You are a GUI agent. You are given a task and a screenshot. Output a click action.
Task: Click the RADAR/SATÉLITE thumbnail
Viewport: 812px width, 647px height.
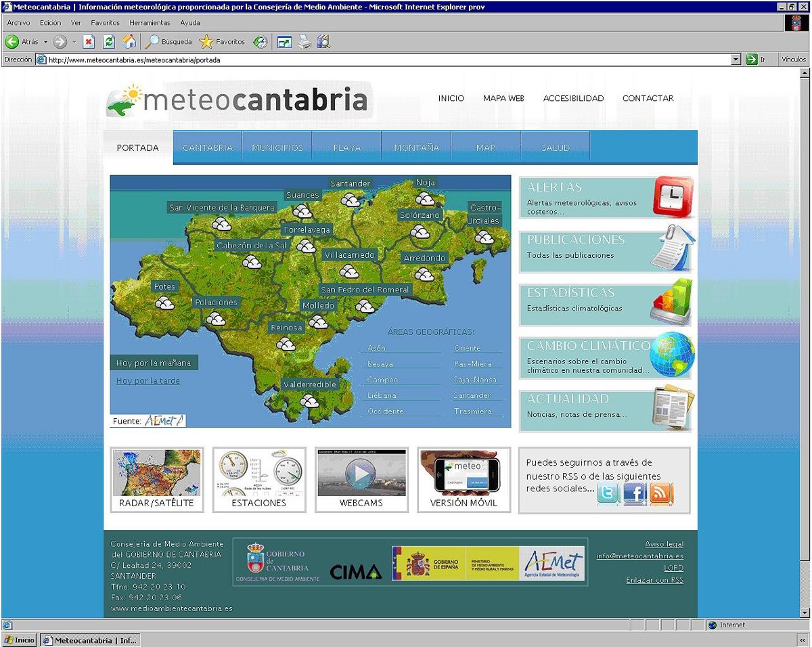[156, 479]
